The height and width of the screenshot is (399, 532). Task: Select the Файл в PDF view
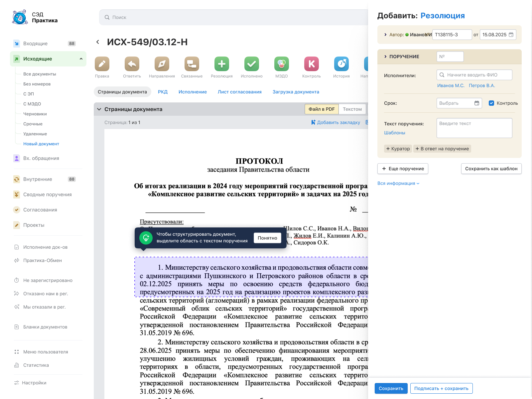[x=322, y=109]
